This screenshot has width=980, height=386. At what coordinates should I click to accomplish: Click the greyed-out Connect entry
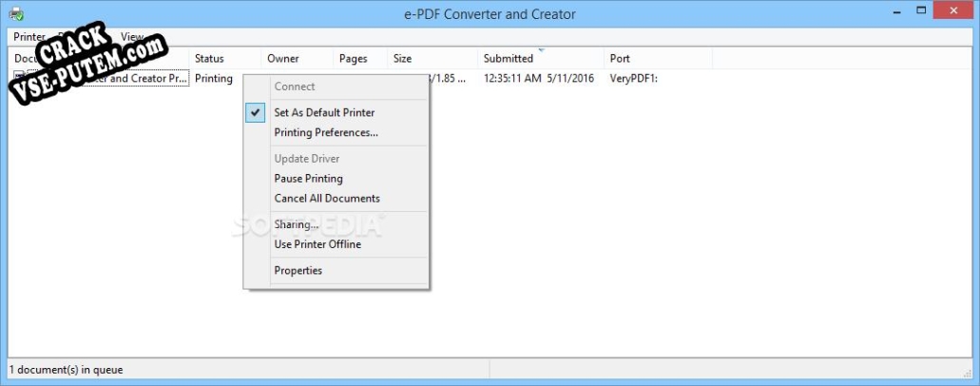pyautogui.click(x=295, y=87)
